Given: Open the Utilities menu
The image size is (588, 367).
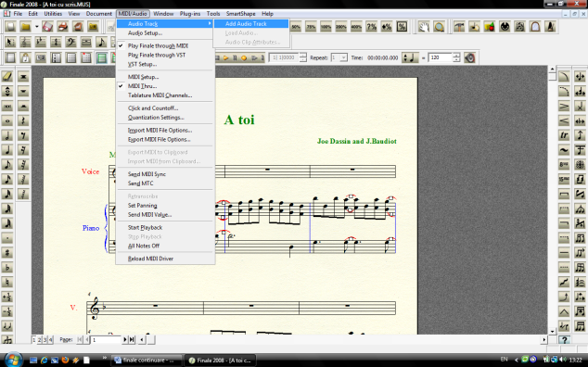Looking at the screenshot, I should pos(53,14).
